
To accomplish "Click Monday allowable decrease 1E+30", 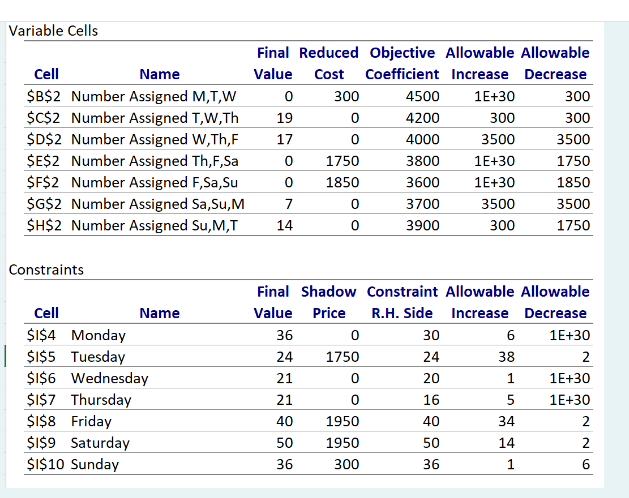I will click(570, 335).
